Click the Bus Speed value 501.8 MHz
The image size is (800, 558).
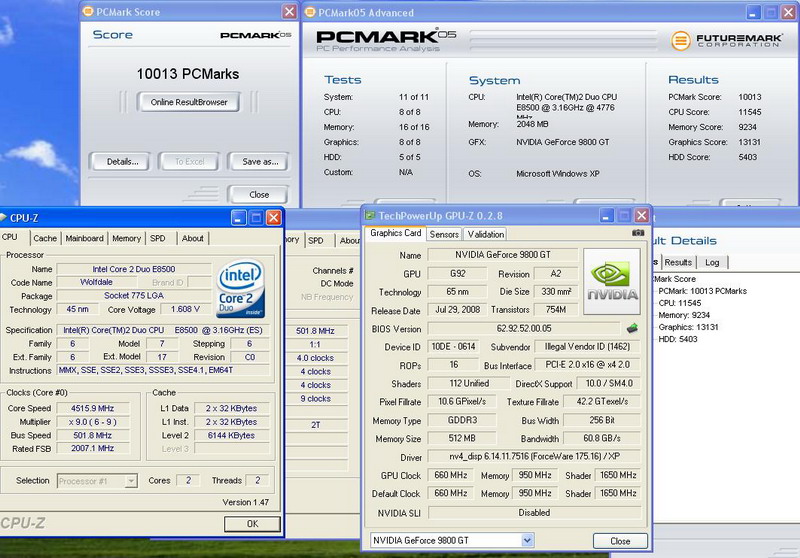click(93, 435)
